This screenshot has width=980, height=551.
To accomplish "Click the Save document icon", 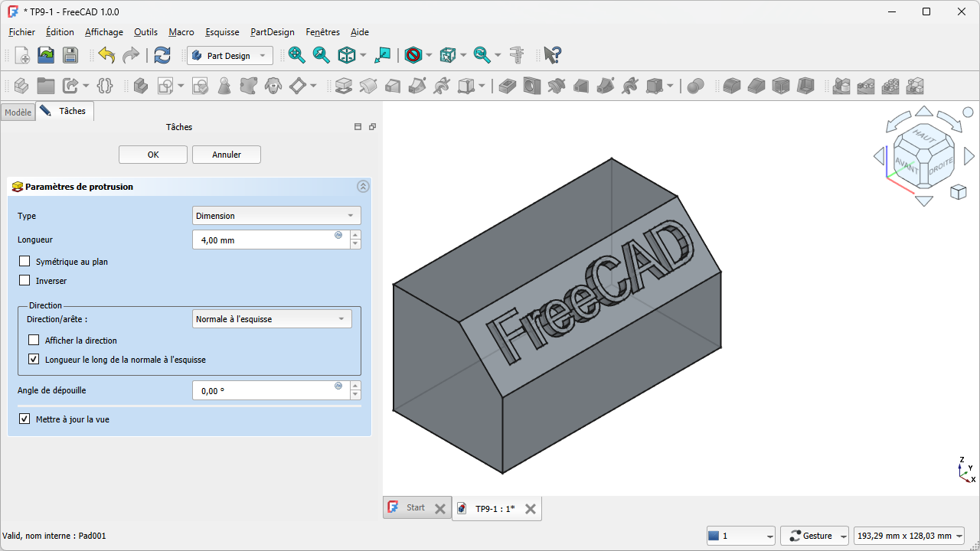I will [x=70, y=55].
